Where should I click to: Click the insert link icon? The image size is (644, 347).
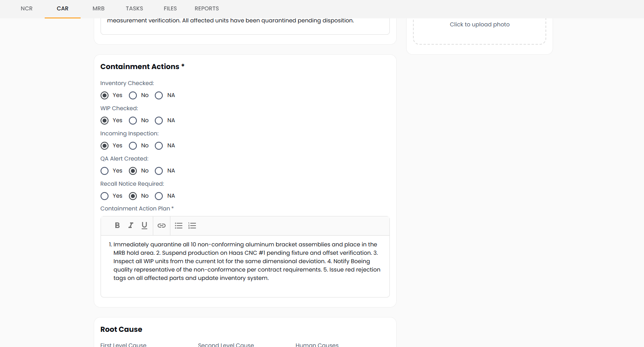pos(162,226)
